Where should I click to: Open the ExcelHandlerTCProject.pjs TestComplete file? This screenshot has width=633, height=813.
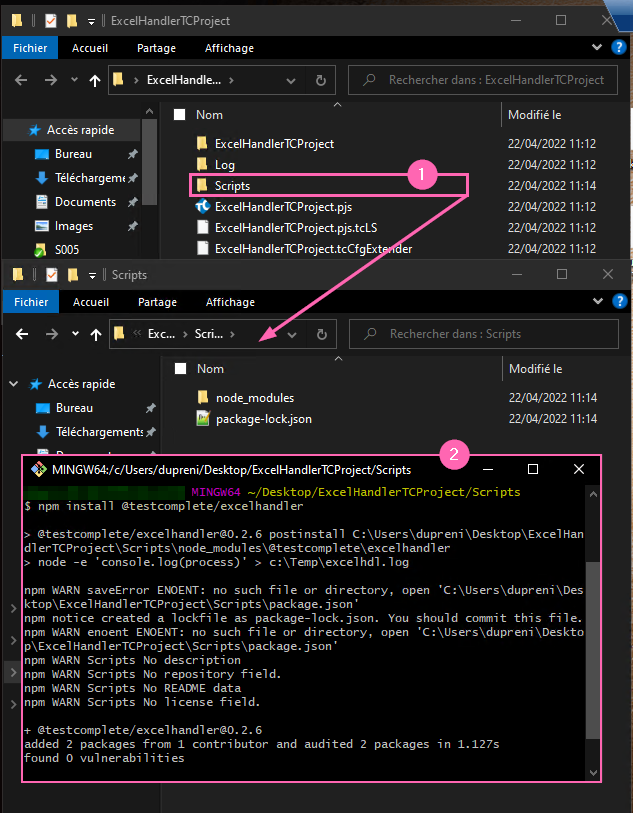283,207
